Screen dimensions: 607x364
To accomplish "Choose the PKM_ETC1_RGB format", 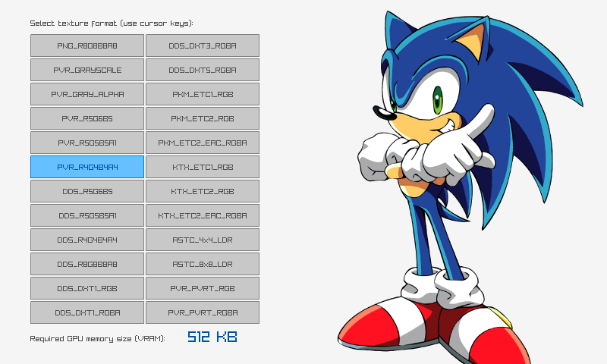I will [x=203, y=94].
